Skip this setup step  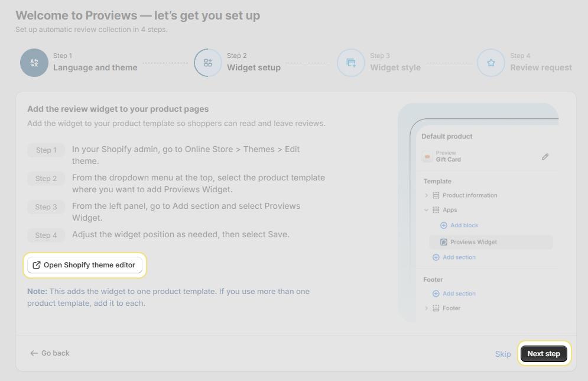[x=502, y=354]
